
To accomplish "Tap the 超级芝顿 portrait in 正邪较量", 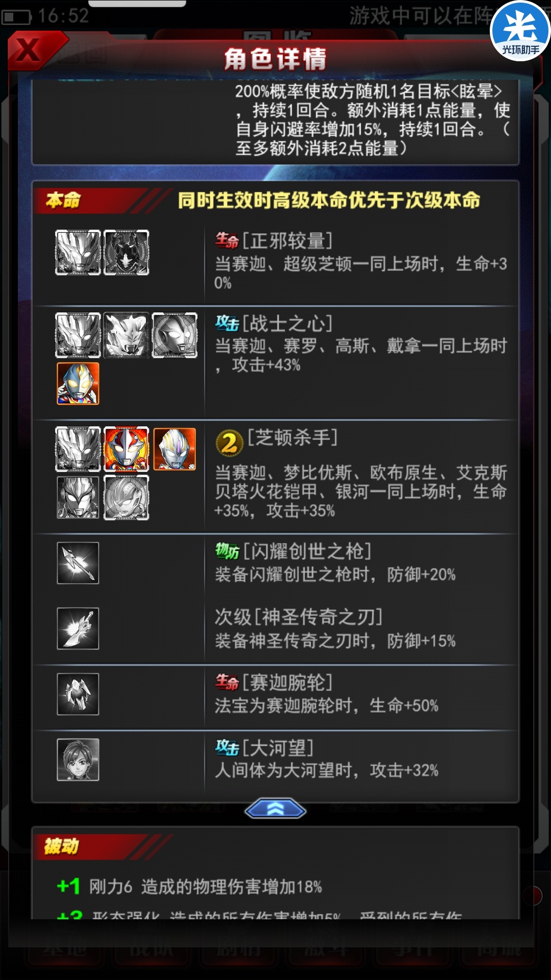I will point(126,253).
